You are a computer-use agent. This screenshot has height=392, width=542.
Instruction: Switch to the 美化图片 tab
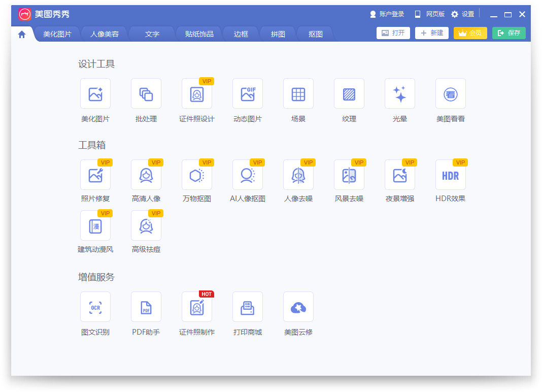[x=57, y=34]
